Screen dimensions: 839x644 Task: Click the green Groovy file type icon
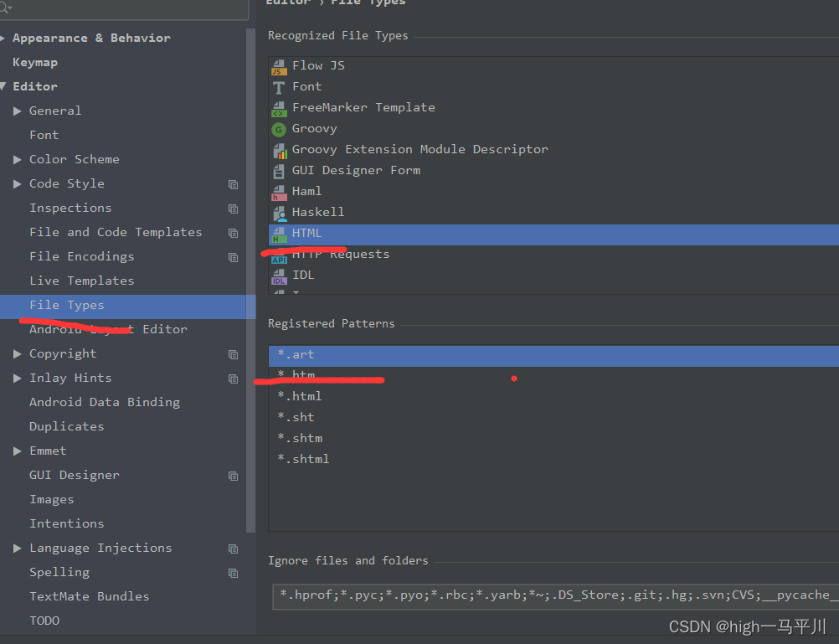279,129
